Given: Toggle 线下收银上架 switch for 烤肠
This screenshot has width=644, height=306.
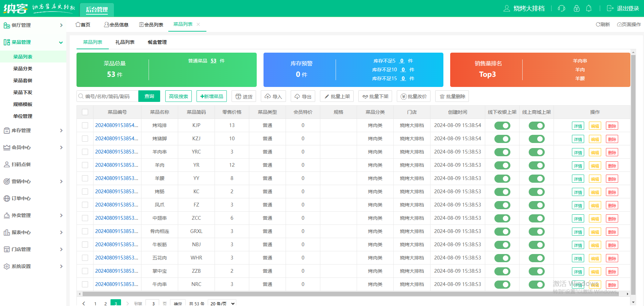Looking at the screenshot, I should [x=502, y=192].
